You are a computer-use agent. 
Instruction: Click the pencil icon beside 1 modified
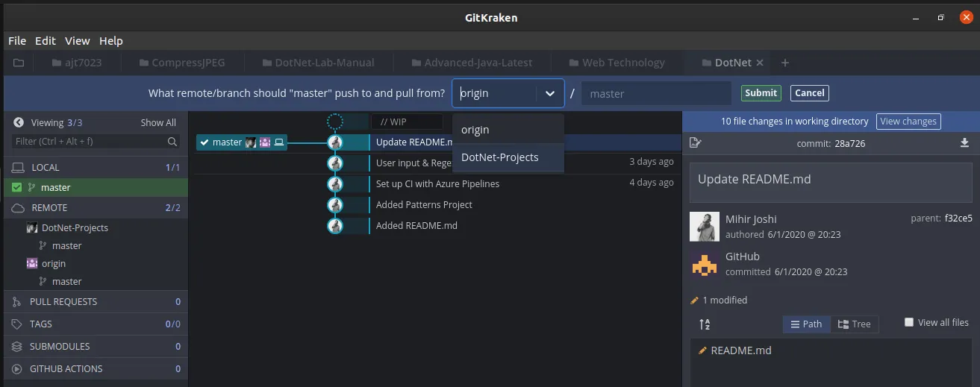(x=696, y=301)
